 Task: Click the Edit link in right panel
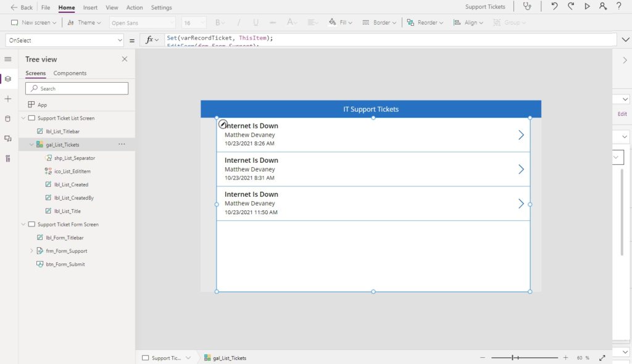(622, 114)
